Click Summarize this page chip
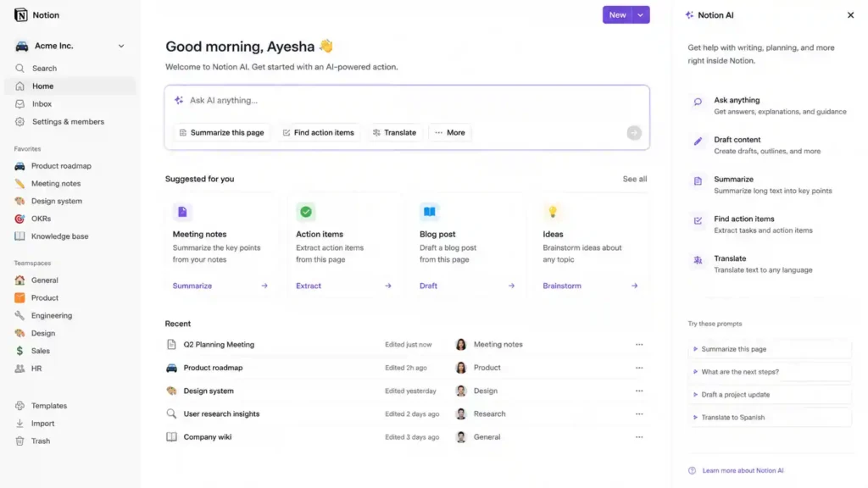The width and height of the screenshot is (868, 488). [221, 133]
